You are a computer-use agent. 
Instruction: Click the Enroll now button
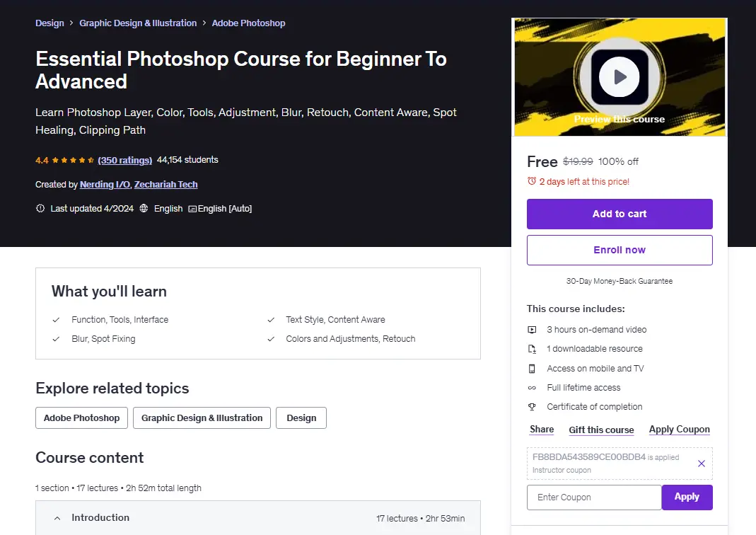(620, 250)
